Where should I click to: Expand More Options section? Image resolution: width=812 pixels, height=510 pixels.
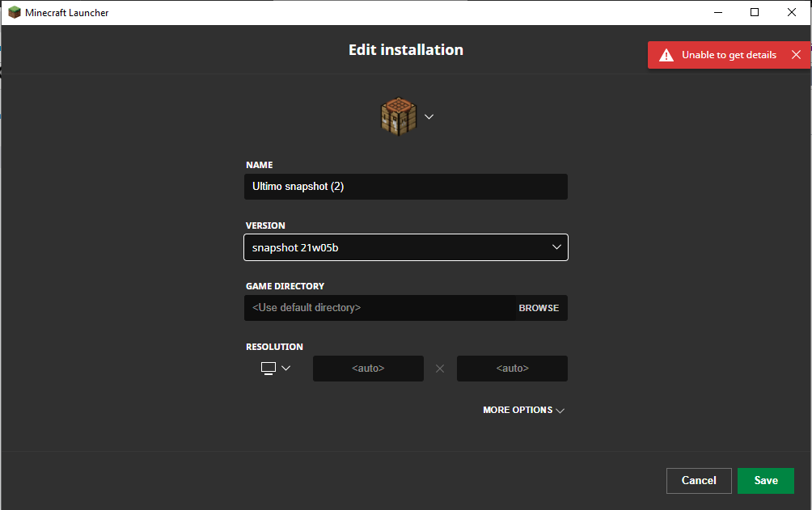[x=523, y=410]
